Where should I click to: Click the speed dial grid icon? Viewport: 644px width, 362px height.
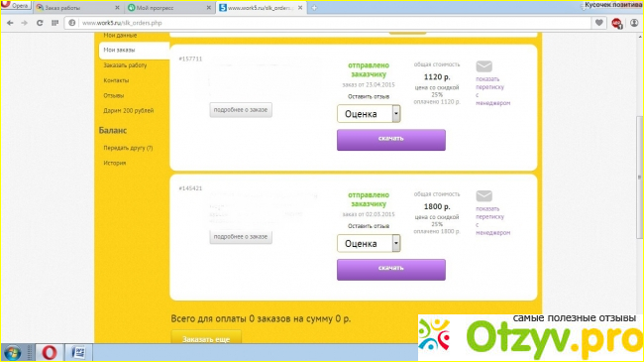pos(54,23)
